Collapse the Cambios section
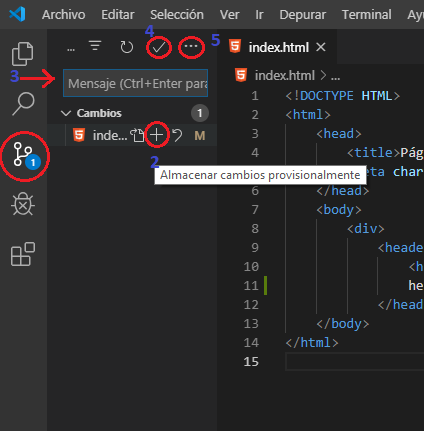The image size is (424, 431). (66, 113)
